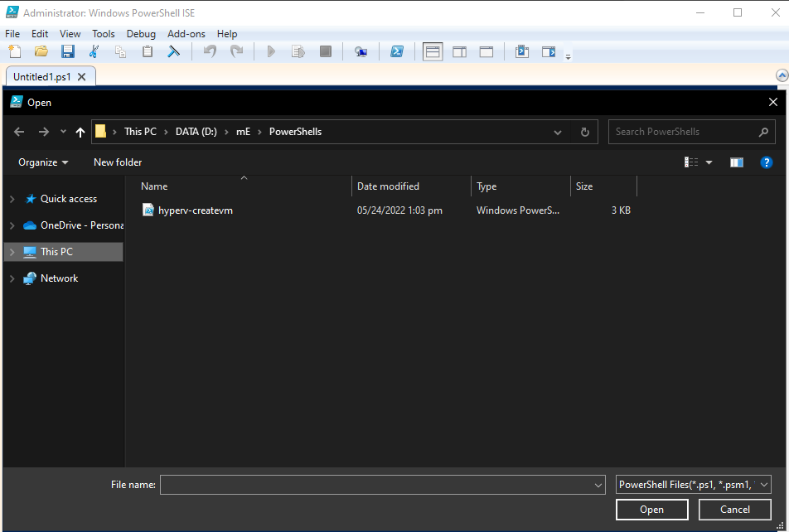Go back in Open dialog navigation
The height and width of the screenshot is (532, 789).
pos(19,132)
